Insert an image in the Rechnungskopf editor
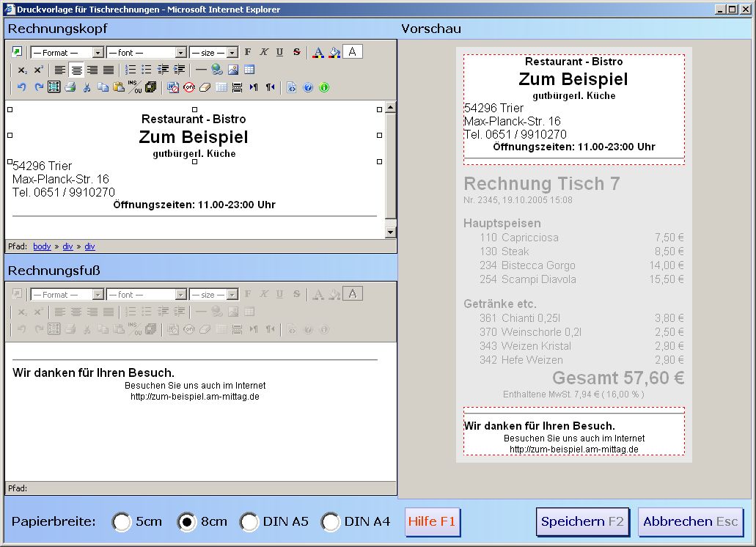The image size is (756, 547). tap(233, 70)
